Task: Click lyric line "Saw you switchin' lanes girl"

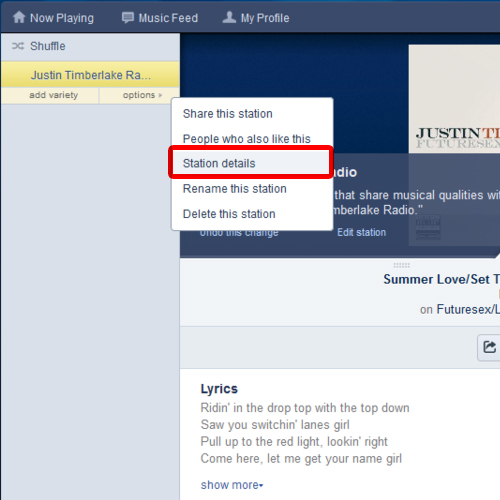Action: point(275,425)
